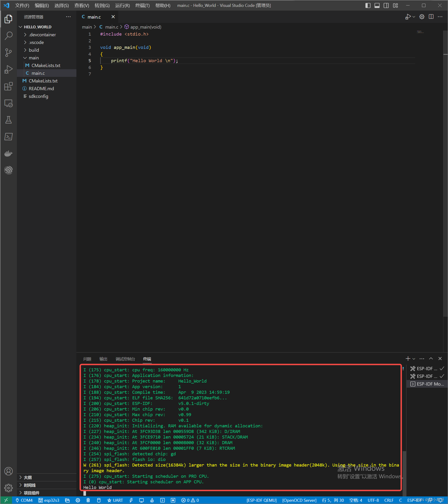Image resolution: width=448 pixels, height=504 pixels.
Task: Click the [ESP-IDF QEMU] status item
Action: point(262,500)
